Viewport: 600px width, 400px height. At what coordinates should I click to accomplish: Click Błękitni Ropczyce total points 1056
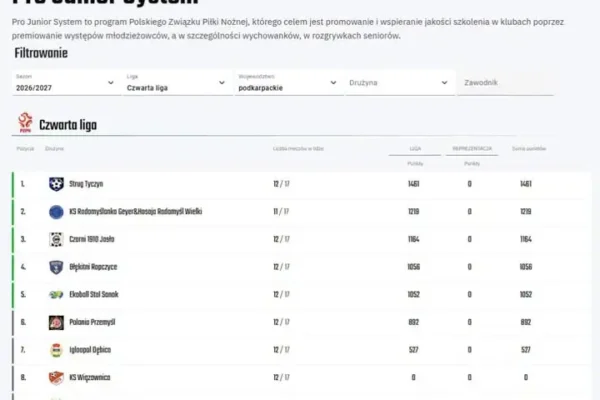(x=526, y=267)
